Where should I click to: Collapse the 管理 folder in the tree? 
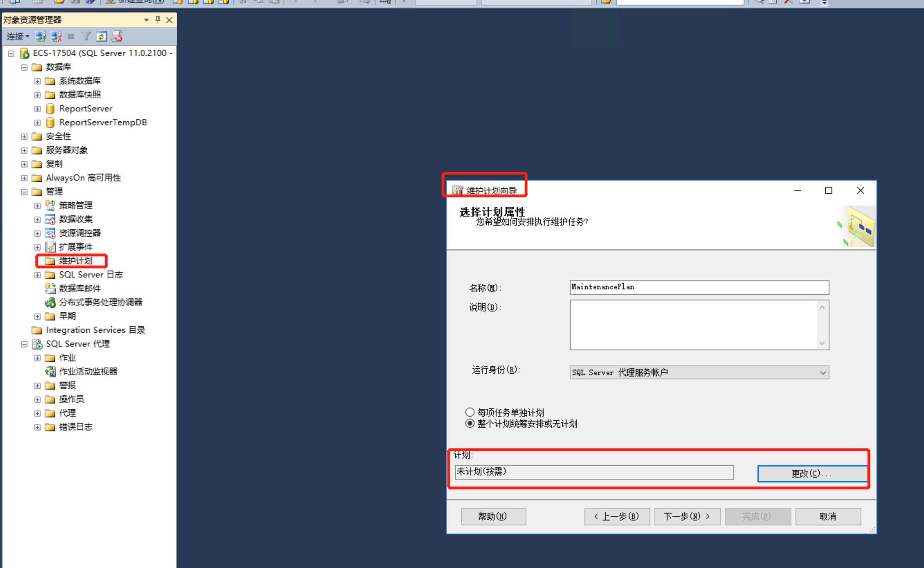tap(24, 191)
